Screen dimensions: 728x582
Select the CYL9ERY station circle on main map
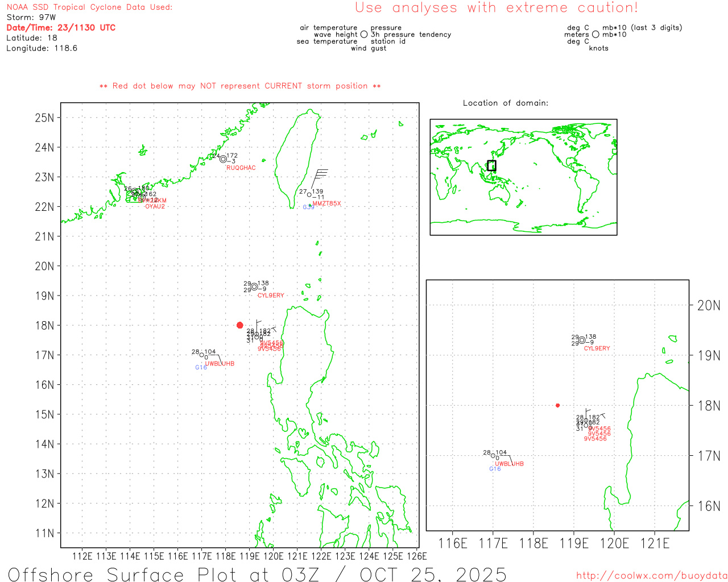point(254,286)
